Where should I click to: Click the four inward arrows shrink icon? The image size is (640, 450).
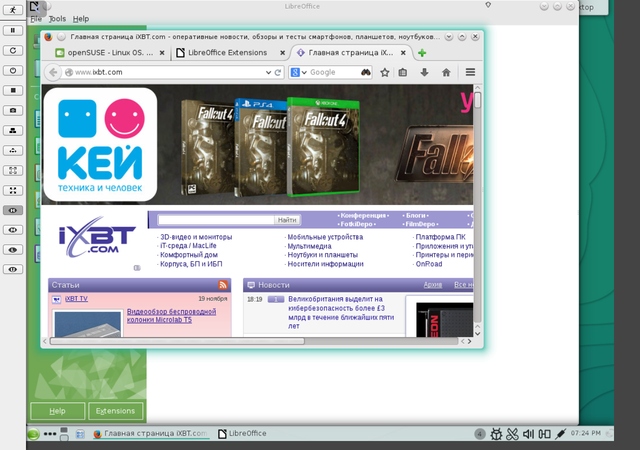pyautogui.click(x=13, y=190)
